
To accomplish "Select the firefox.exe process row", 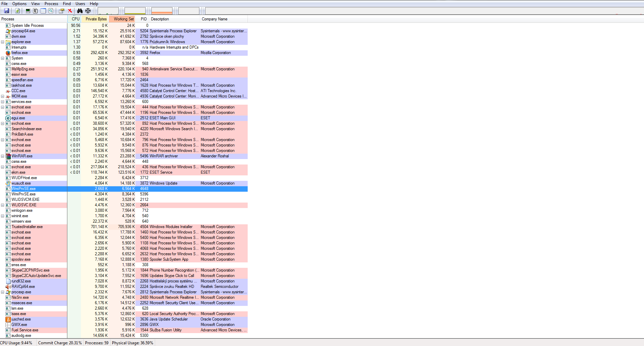I will click(124, 53).
